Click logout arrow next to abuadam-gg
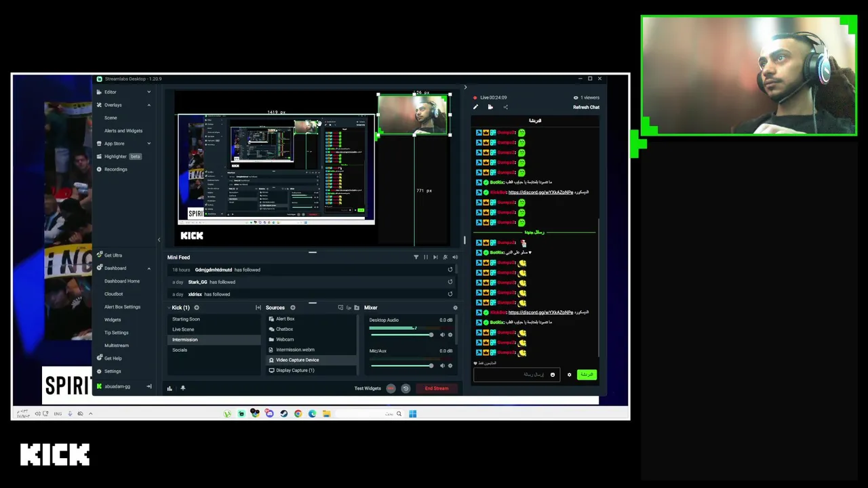 [149, 386]
